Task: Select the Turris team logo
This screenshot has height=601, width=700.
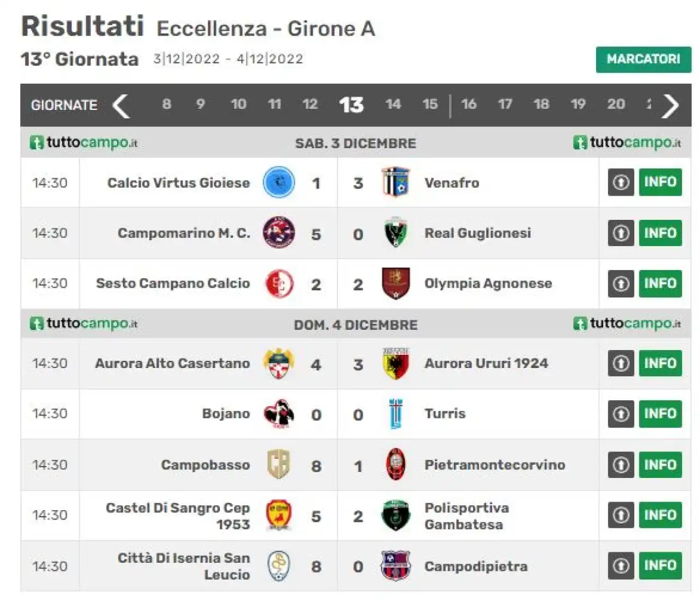Action: coord(395,414)
